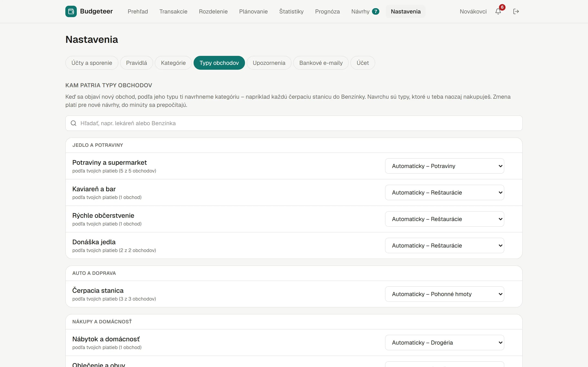The height and width of the screenshot is (367, 588).
Task: Switch to the Pravidlá settings tab
Action: click(137, 63)
